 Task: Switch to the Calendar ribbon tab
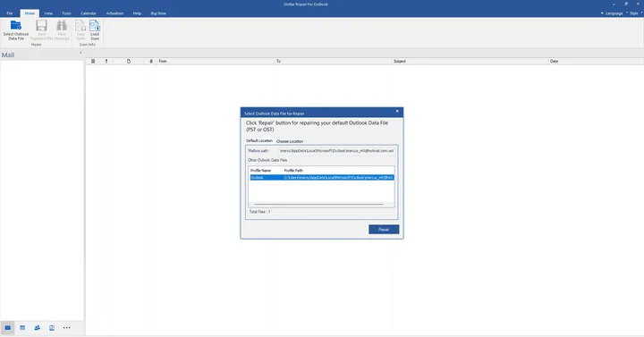89,13
